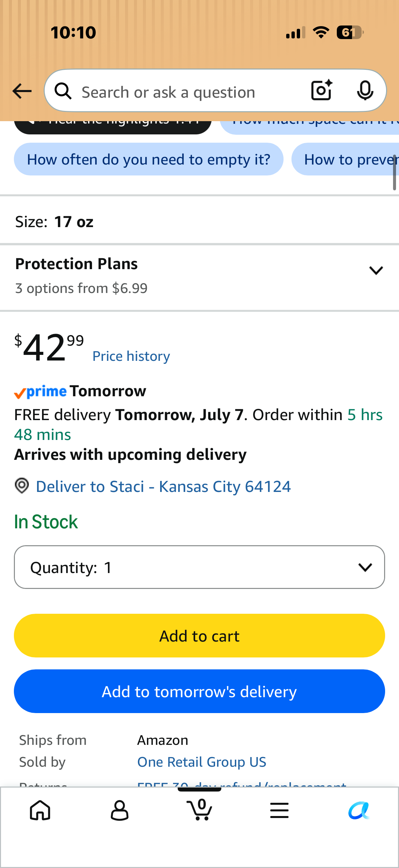
Task: Open the Alexa assistant icon
Action: 359,810
